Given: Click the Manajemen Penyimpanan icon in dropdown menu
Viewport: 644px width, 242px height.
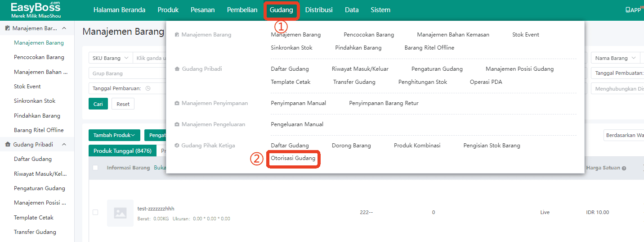Looking at the screenshot, I should coord(177,103).
